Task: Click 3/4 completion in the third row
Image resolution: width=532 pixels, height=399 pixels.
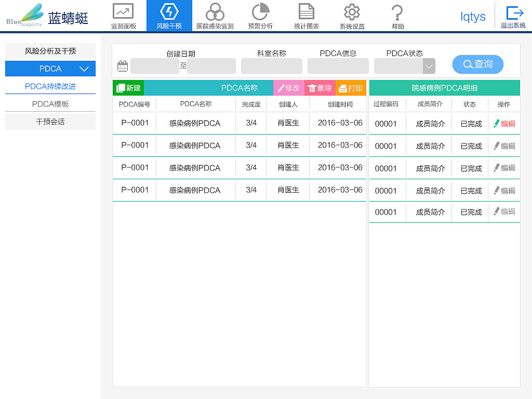Action: [251, 168]
